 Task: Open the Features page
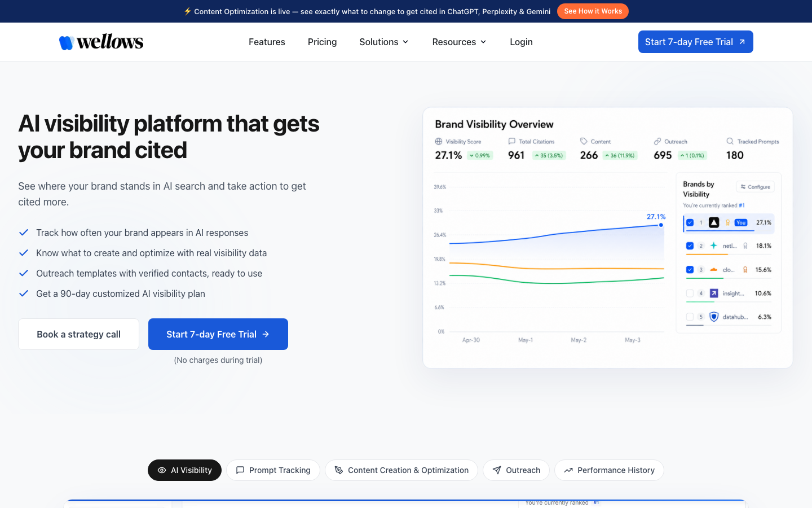click(267, 42)
